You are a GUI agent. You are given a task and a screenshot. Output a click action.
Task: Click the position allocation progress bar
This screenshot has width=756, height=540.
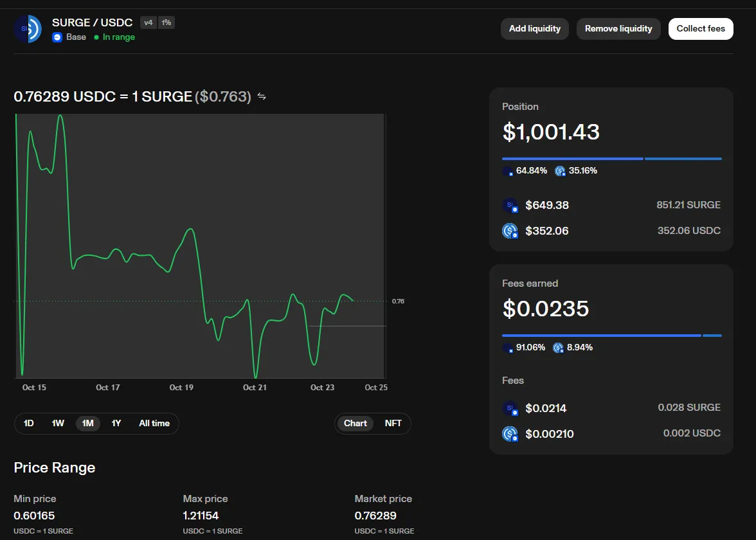612,159
